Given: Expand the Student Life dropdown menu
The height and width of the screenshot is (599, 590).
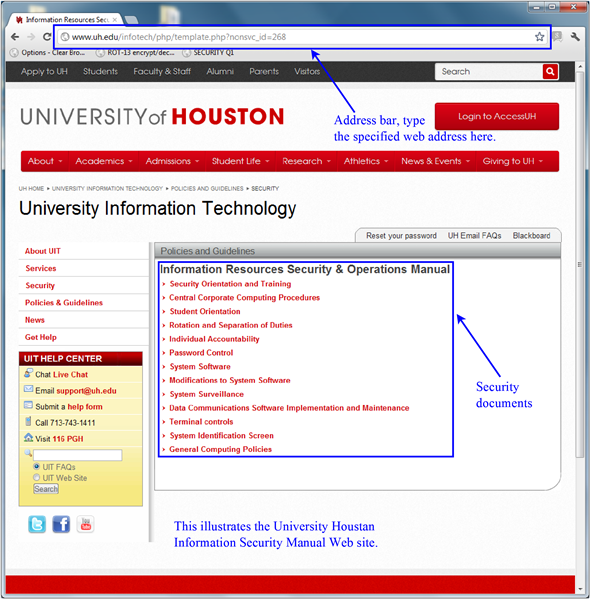Looking at the screenshot, I should tap(240, 161).
